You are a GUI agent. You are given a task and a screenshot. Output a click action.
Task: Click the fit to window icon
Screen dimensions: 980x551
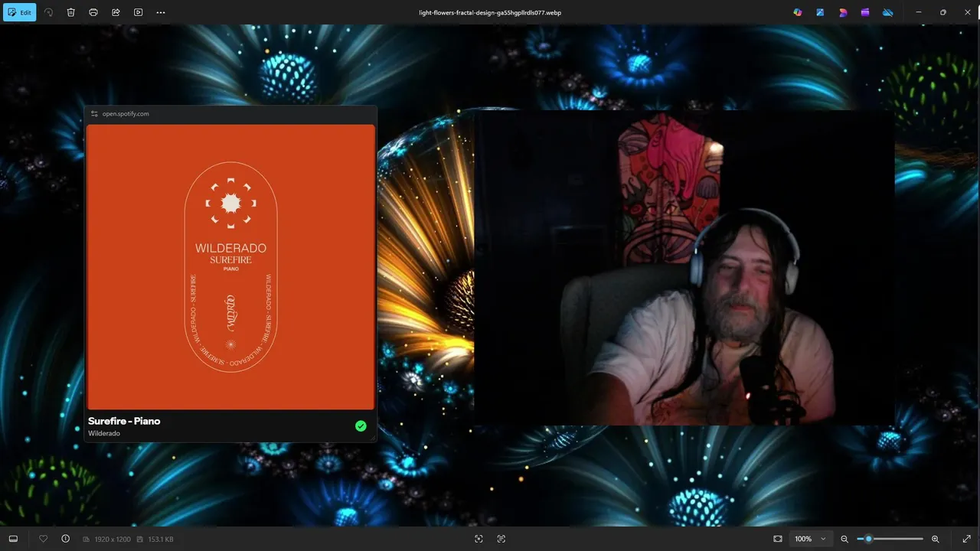pyautogui.click(x=778, y=539)
